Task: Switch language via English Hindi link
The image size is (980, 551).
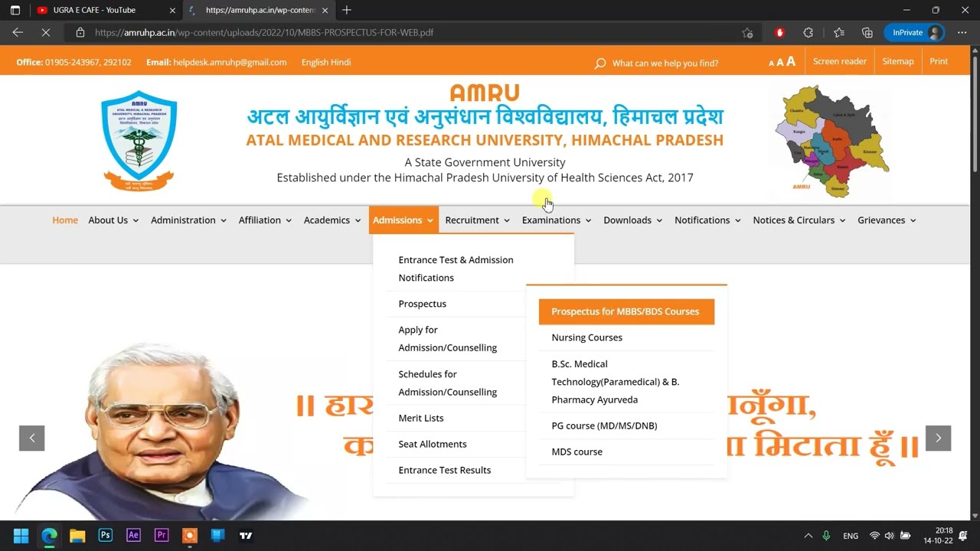Action: tap(326, 63)
